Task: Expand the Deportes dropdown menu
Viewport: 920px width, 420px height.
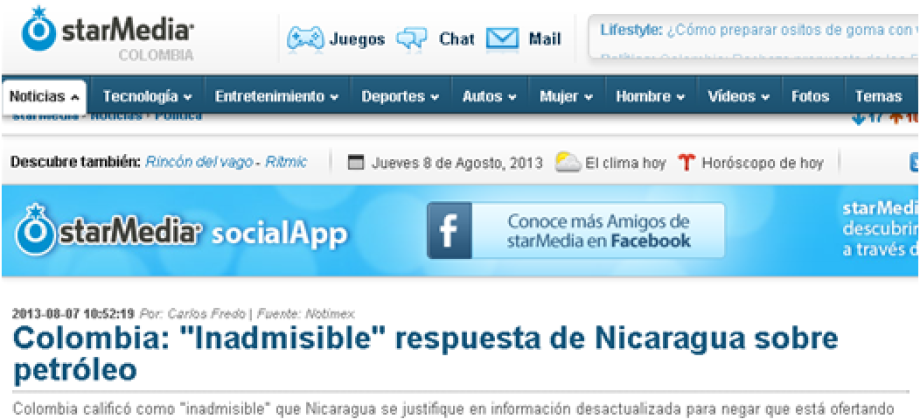Action: [400, 96]
